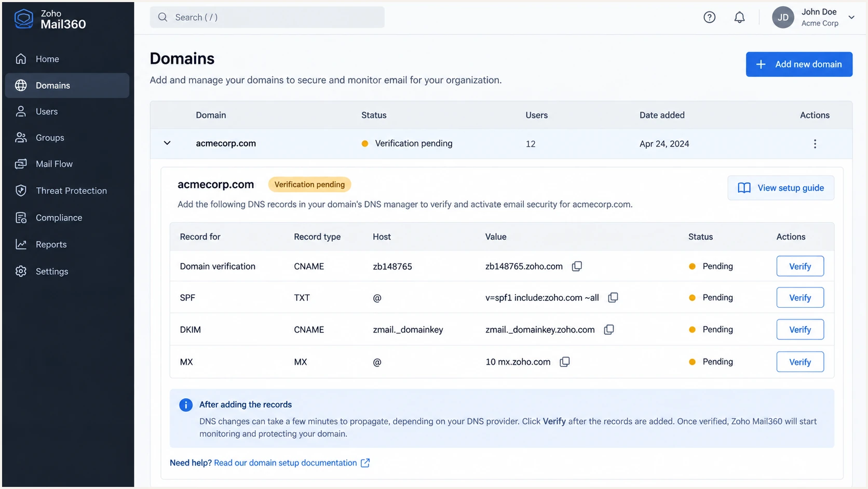Click the Pending status of the MX record
Image resolution: width=868 pixels, height=489 pixels.
[711, 362]
